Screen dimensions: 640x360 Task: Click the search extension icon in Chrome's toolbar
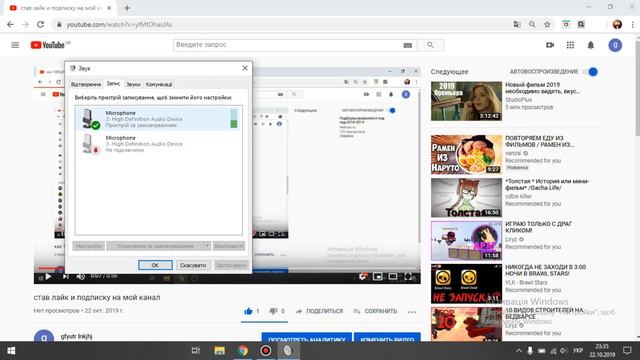pos(581,24)
